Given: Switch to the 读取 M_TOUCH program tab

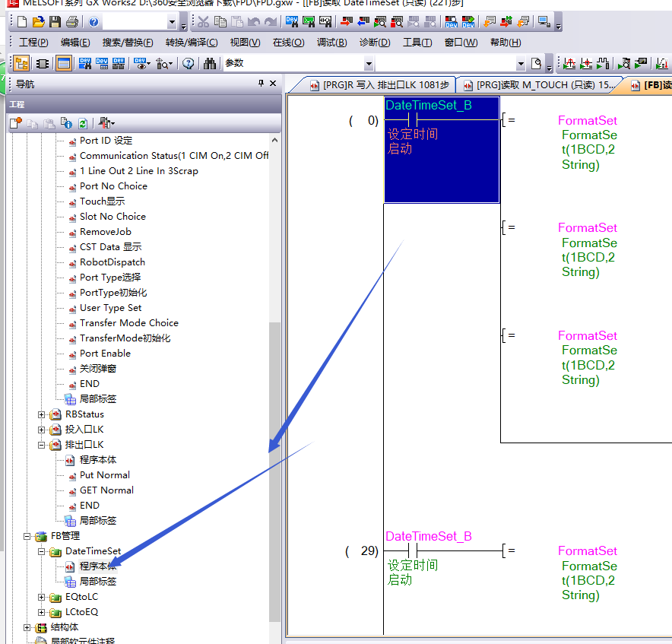Looking at the screenshot, I should click(x=538, y=85).
